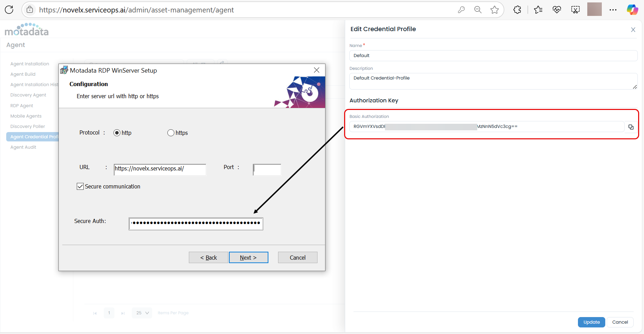
Task: Click the Basic Authorization key field
Action: (x=487, y=127)
